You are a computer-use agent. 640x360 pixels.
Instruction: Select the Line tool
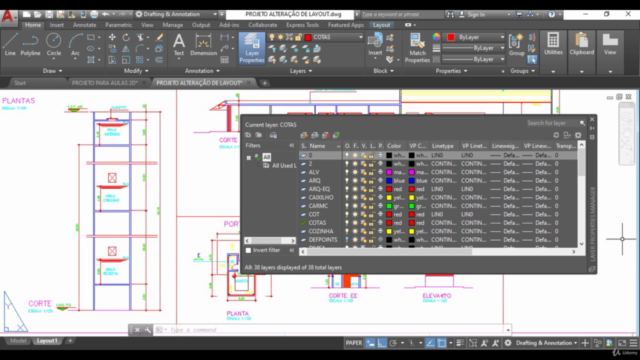tap(10, 45)
